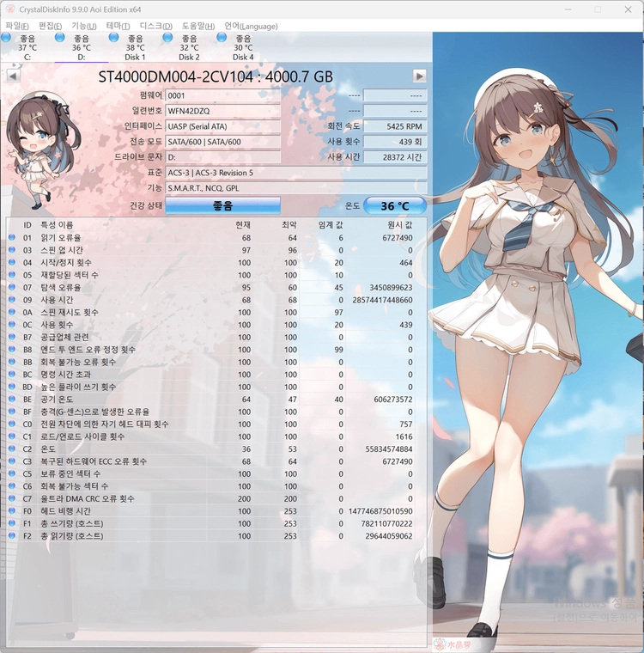Click the status orb icon above C:
644x653 pixels.
click(x=6, y=38)
